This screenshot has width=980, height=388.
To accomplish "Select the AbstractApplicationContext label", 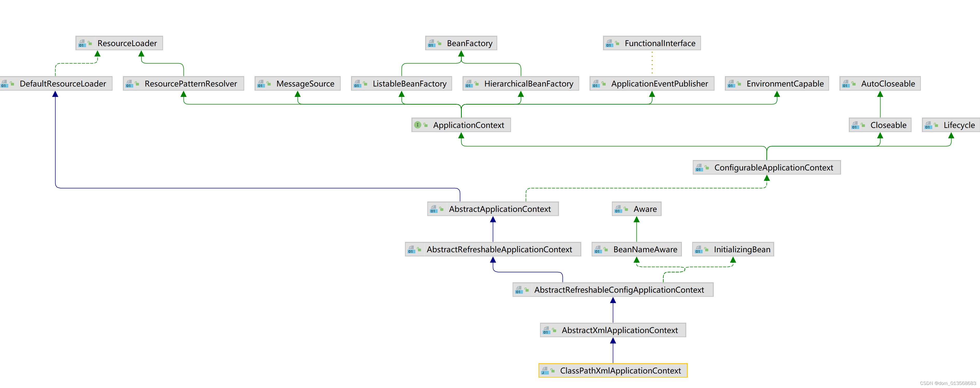I will pos(500,209).
